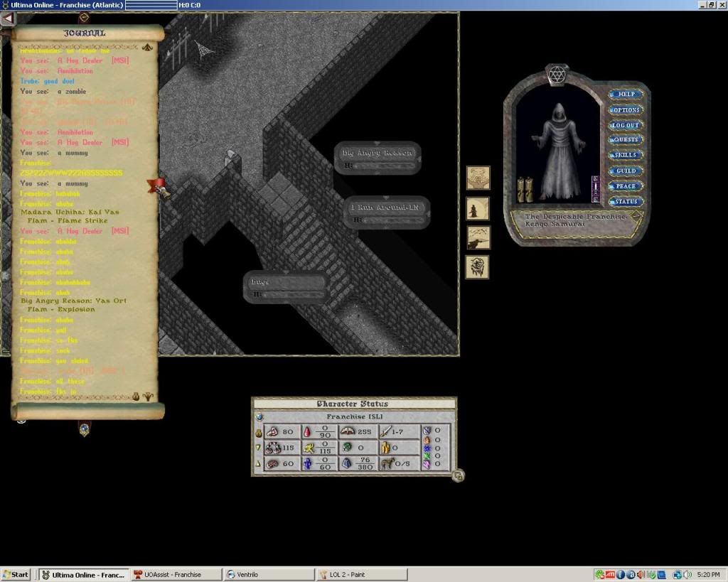Click the intelligence brain icon showing 60
Screen dimensions: 728x582
[272, 463]
